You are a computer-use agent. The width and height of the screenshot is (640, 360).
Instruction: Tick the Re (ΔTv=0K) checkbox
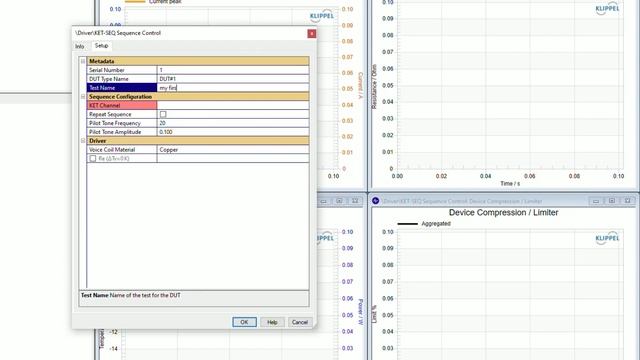click(x=93, y=158)
